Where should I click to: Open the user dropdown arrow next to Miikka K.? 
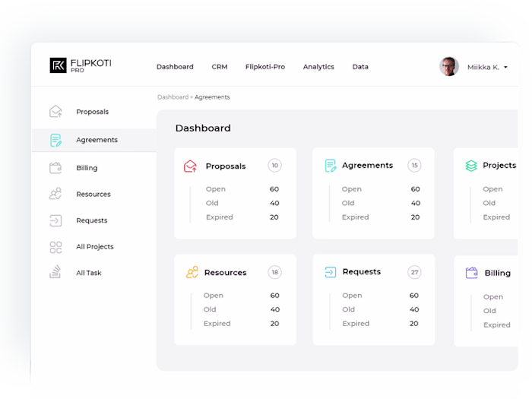(505, 67)
